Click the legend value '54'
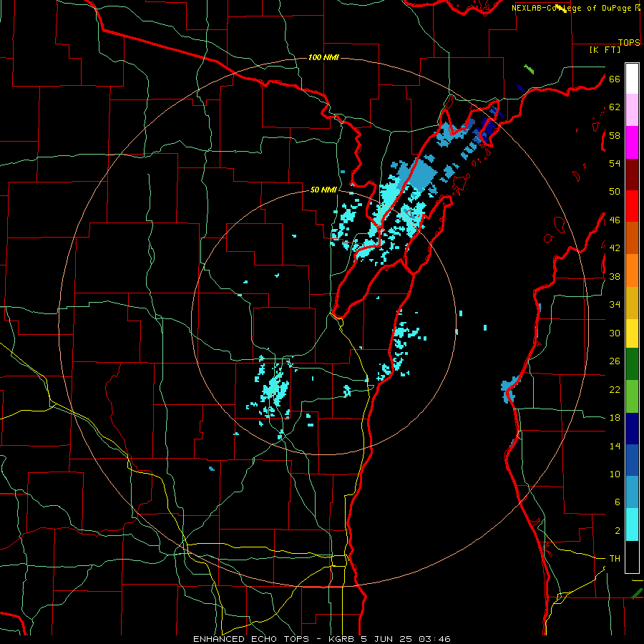The height and width of the screenshot is (644, 644). click(615, 163)
